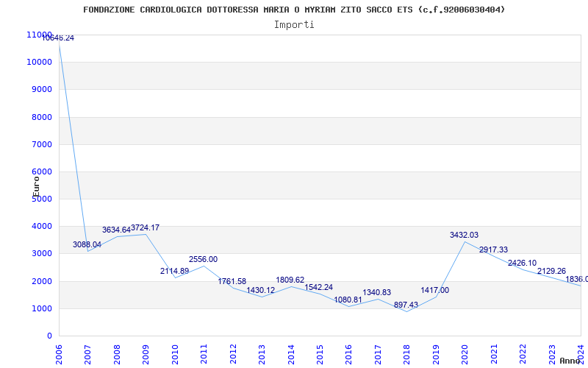Screen dimensions: 588x368
Task: Select the 2008 x-axis year
Action: click(x=117, y=353)
